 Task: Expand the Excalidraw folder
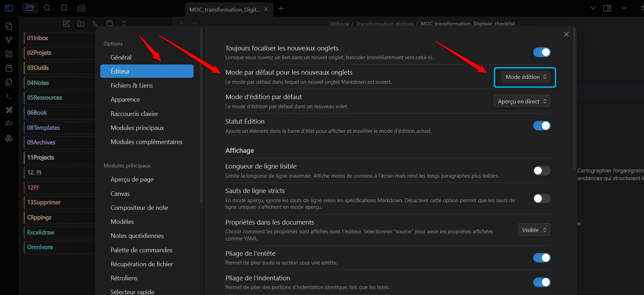(59, 232)
